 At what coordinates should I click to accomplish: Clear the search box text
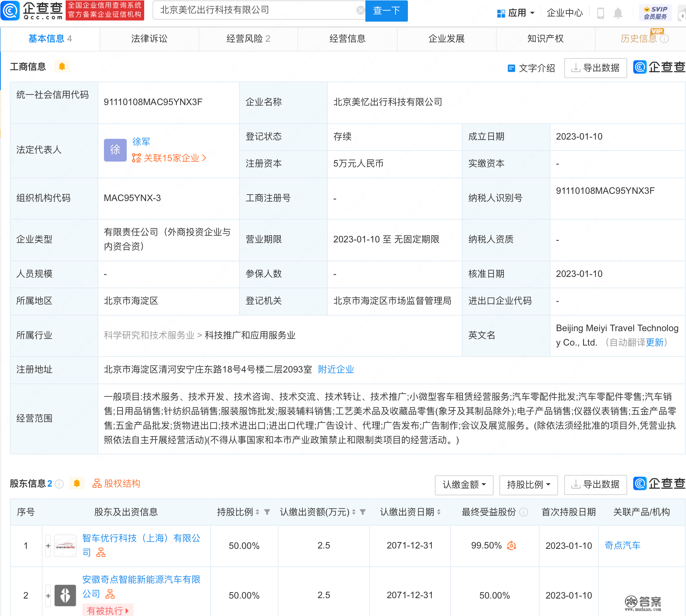pos(360,10)
